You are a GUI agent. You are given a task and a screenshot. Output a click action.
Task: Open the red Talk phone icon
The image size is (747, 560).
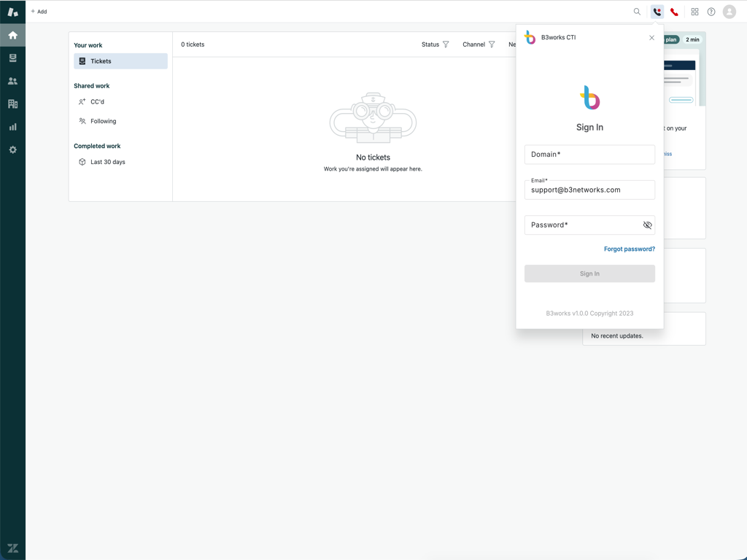point(674,11)
